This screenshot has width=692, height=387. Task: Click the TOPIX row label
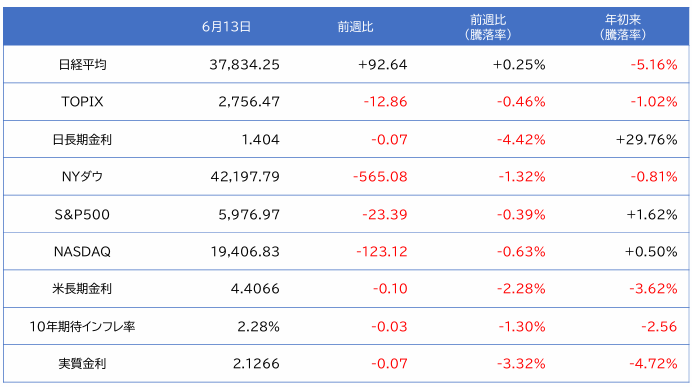(x=82, y=102)
